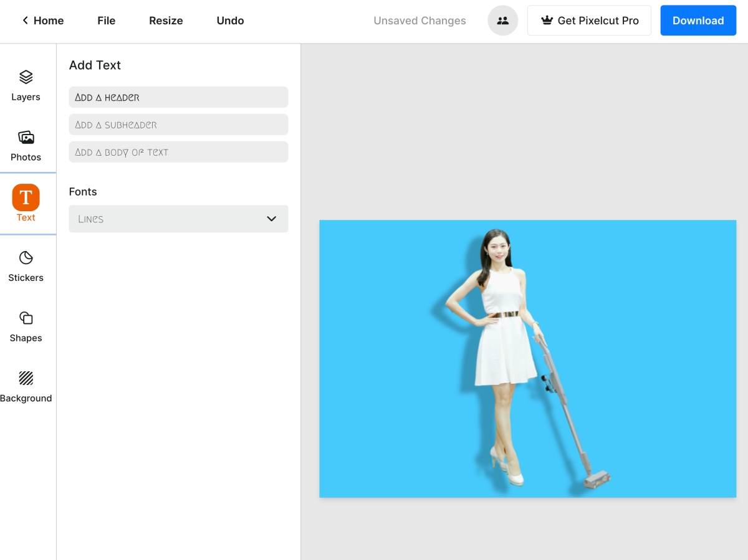Screen dimensions: 748x560
Task: Click the Get Pixelcut Pro button
Action: (x=589, y=21)
